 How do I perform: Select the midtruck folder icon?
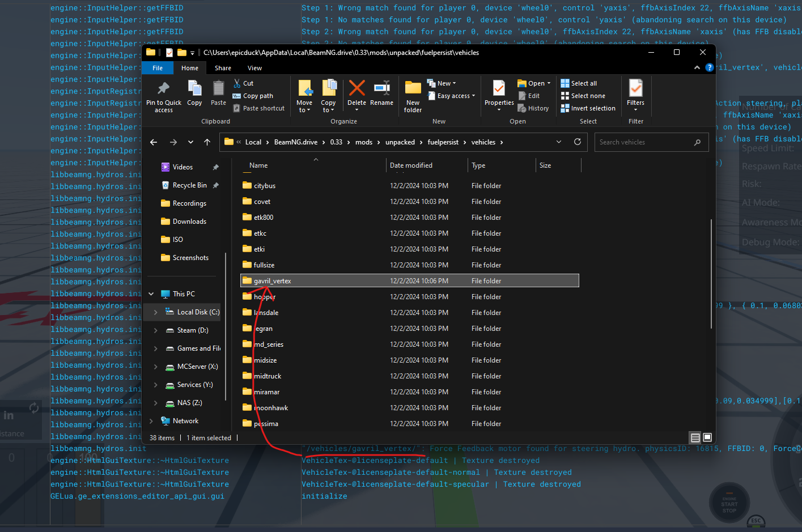tap(247, 376)
